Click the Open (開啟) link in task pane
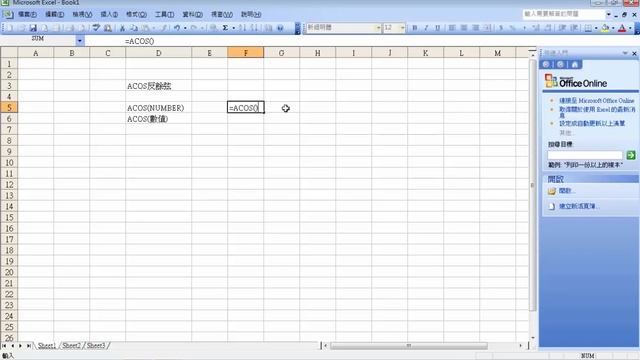 point(567,191)
